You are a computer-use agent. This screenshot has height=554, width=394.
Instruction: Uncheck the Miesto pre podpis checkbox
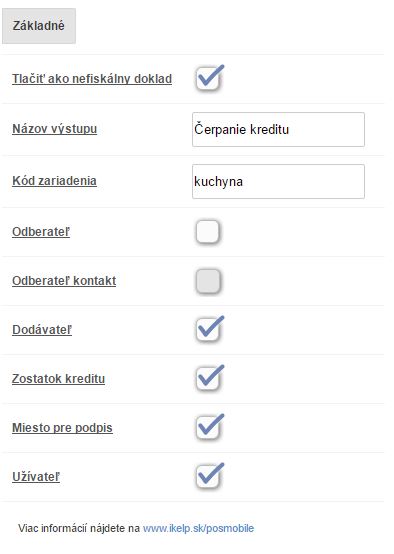tap(208, 428)
